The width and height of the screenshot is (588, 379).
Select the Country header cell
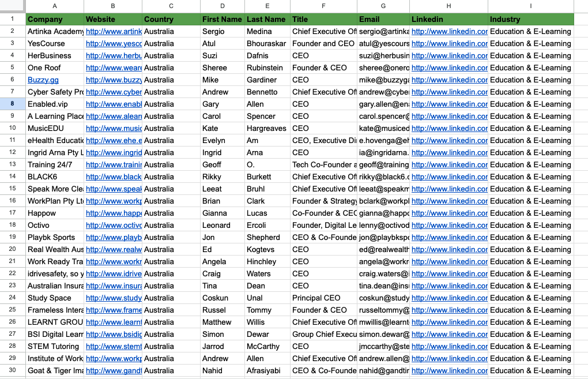171,19
